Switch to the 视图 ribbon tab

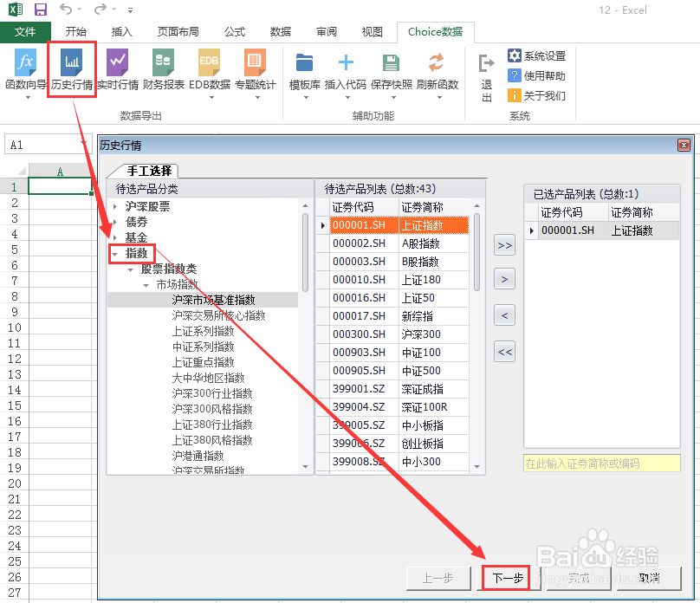click(373, 32)
